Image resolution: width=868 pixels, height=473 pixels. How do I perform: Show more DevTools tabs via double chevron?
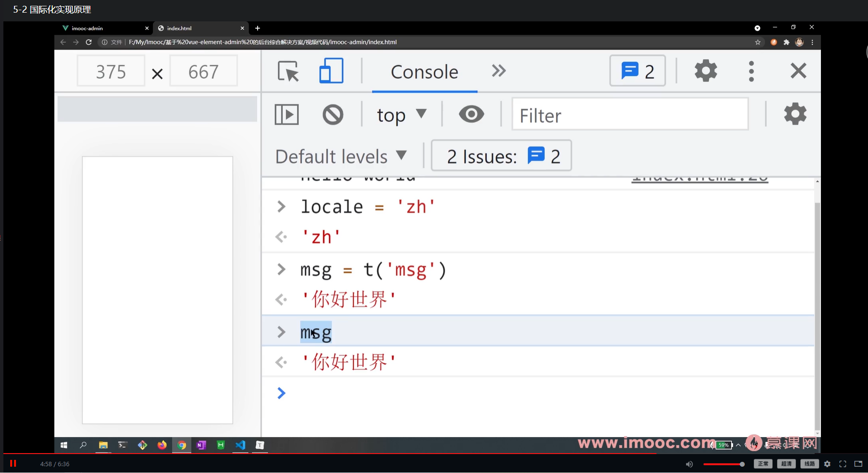pos(499,71)
